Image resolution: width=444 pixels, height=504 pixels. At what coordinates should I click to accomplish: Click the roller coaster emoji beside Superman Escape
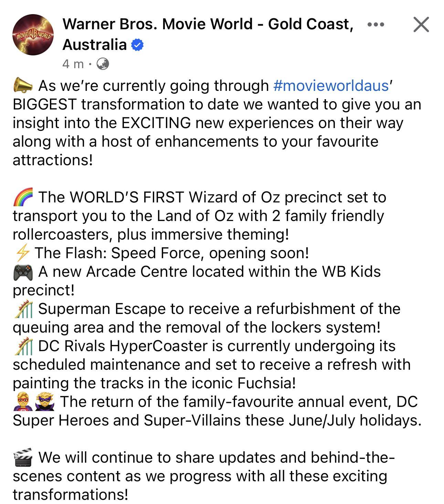click(23, 309)
